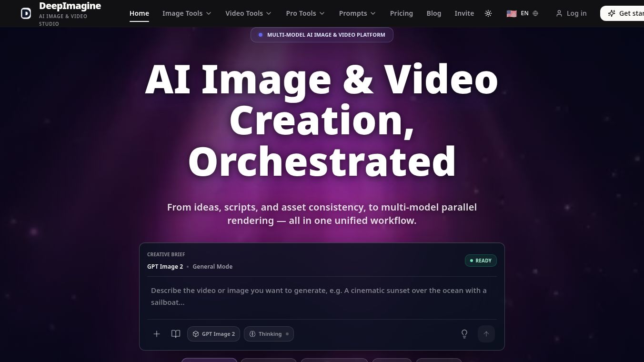Open the Prompts dropdown menu
644x362 pixels.
[357, 13]
